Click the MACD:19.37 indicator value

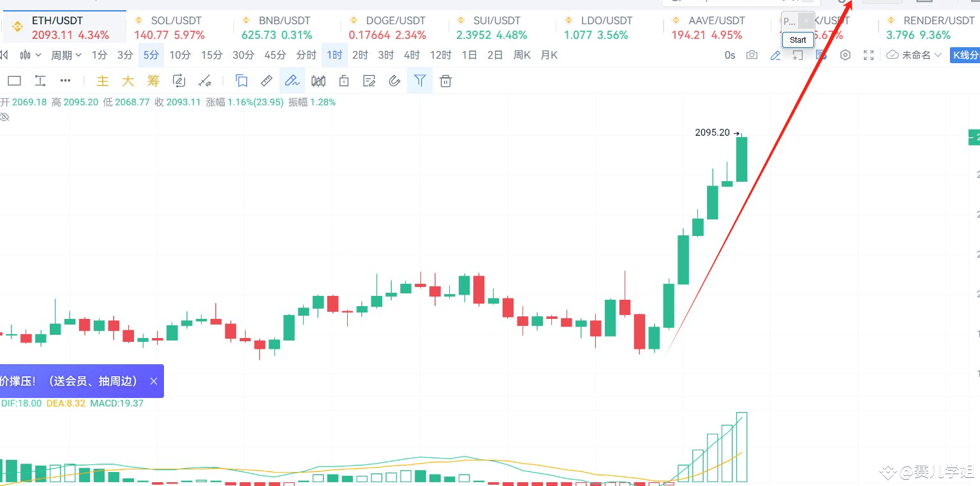[x=117, y=403]
